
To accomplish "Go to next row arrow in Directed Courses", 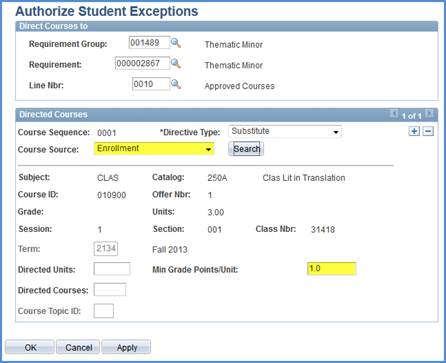I will (x=430, y=114).
